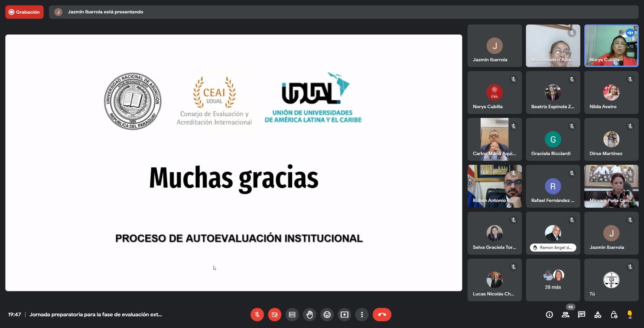Click the muted mic icon on Rafael Fernández's tile
The height and width of the screenshot is (328, 644).
click(x=572, y=173)
